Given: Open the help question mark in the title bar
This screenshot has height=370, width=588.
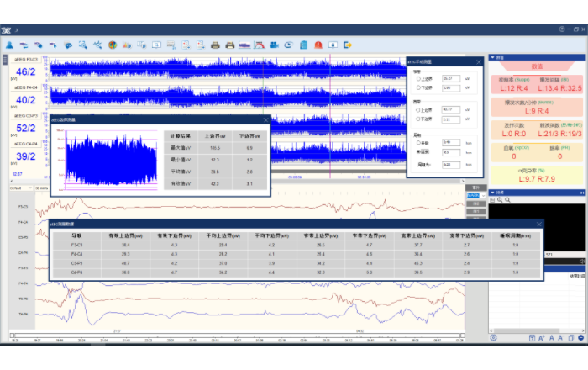Looking at the screenshot, I should [x=561, y=29].
